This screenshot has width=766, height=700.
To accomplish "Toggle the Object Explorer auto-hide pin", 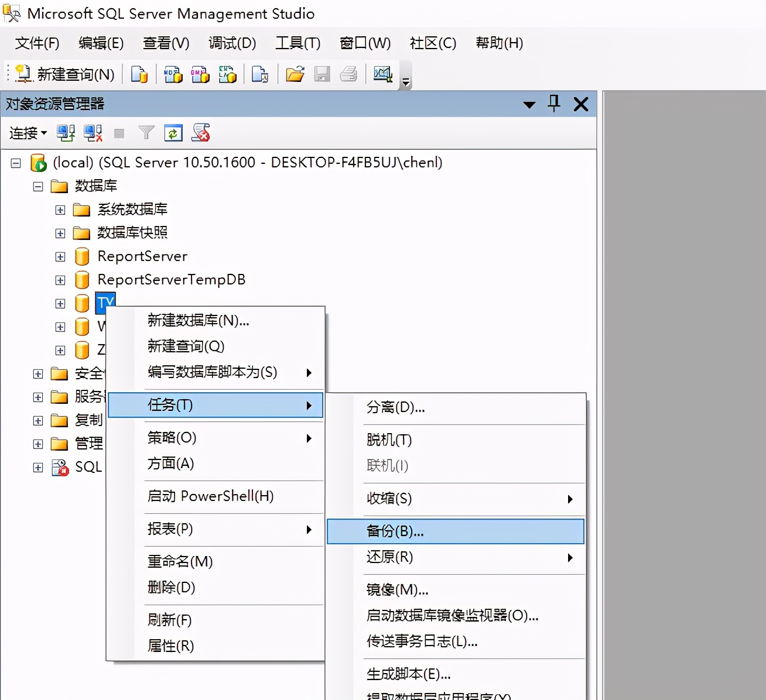I will 552,104.
